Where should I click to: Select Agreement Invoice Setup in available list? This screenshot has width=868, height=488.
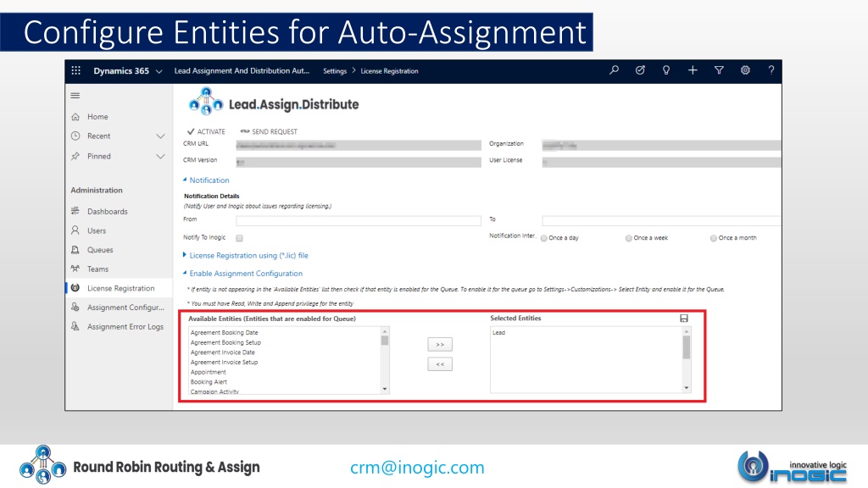point(224,363)
